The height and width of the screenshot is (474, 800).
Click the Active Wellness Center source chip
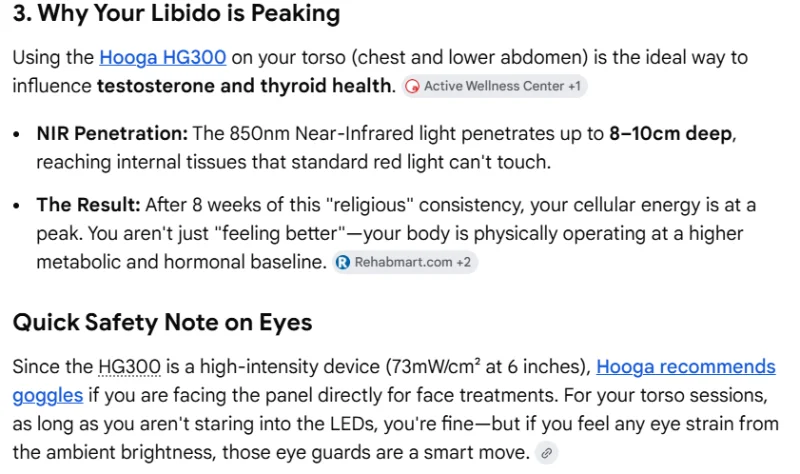(x=494, y=86)
